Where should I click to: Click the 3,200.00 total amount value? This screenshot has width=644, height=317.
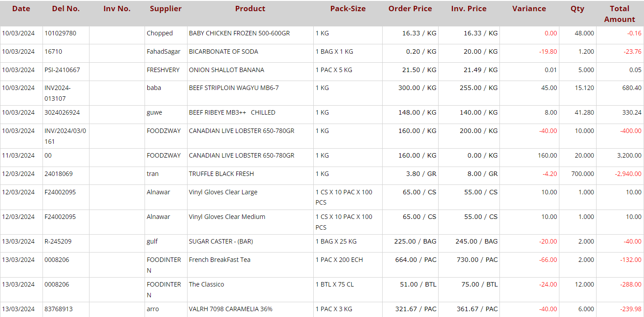(628, 156)
